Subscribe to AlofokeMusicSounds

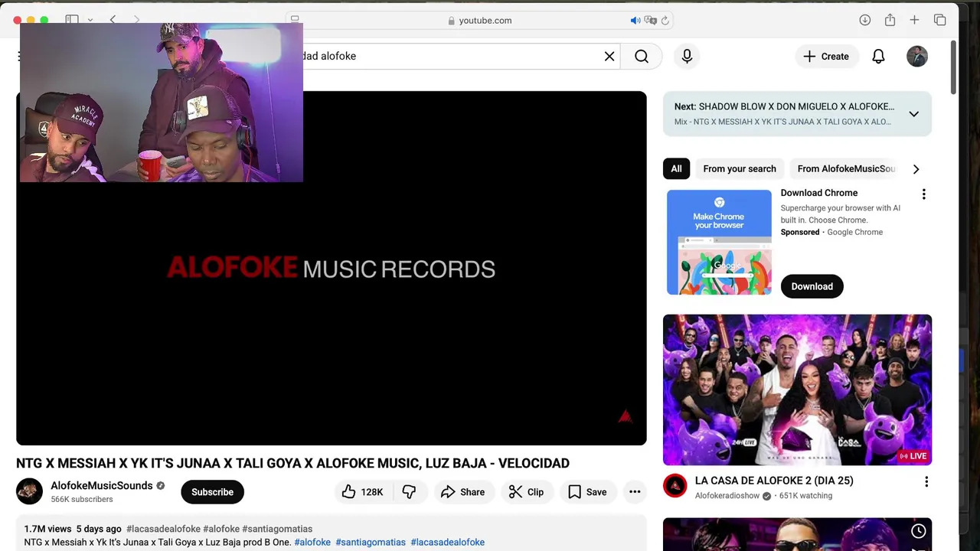pyautogui.click(x=212, y=492)
